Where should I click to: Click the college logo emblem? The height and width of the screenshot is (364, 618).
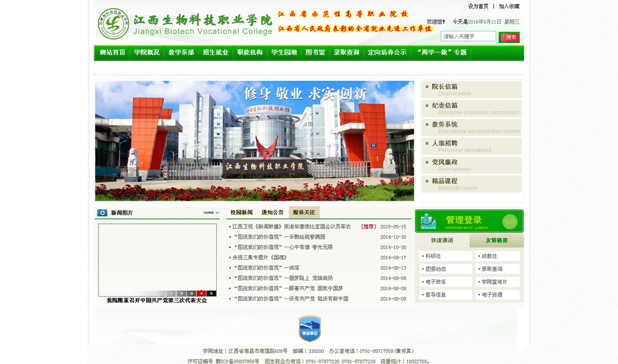tap(113, 24)
